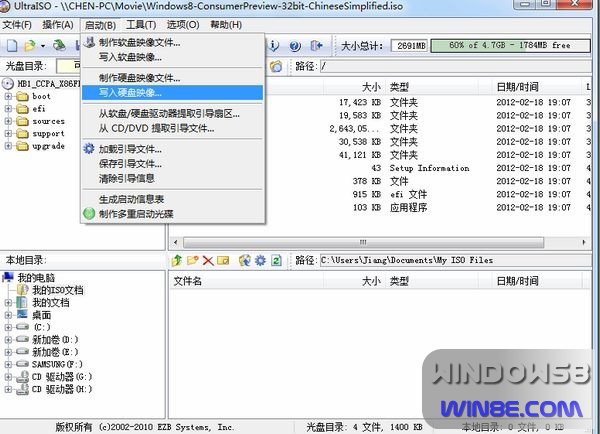Choose 写入软盘映像... menu entry

173,57
